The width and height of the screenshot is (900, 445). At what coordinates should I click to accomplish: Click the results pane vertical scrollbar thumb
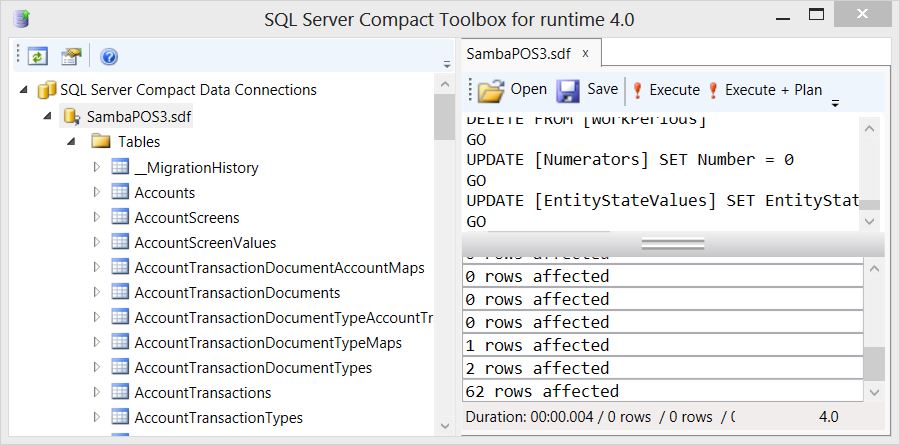click(873, 363)
